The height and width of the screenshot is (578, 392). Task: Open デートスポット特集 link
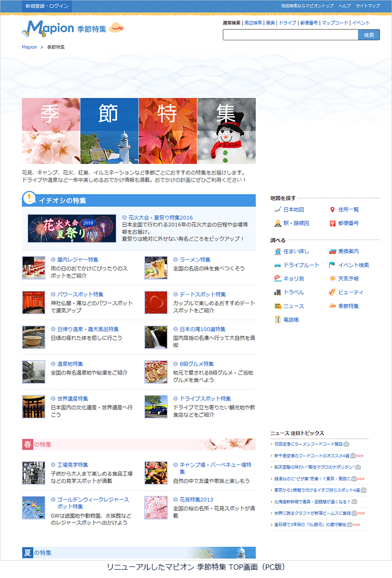[203, 294]
